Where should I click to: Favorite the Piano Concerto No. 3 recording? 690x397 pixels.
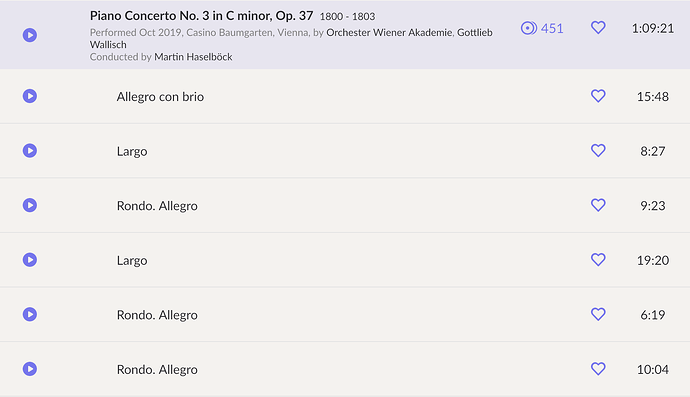click(x=598, y=28)
